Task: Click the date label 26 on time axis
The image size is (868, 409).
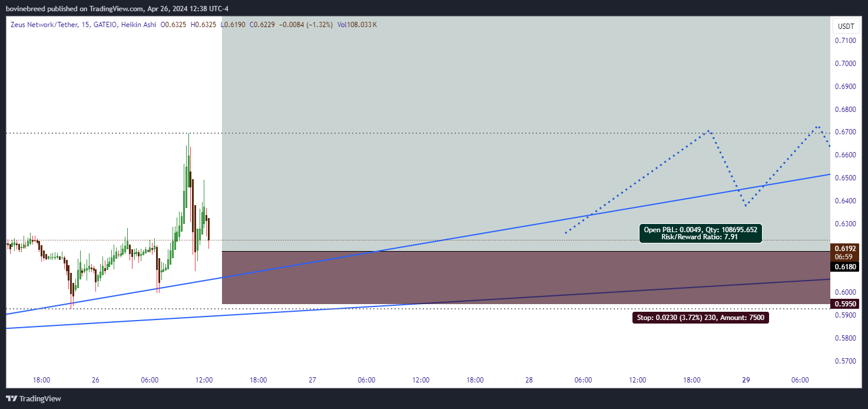Action: click(x=95, y=380)
